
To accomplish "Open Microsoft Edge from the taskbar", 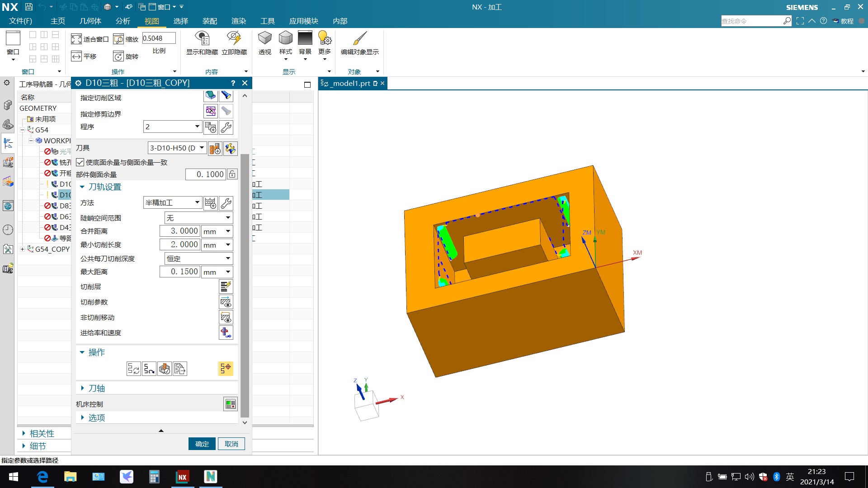I will pos(42,477).
